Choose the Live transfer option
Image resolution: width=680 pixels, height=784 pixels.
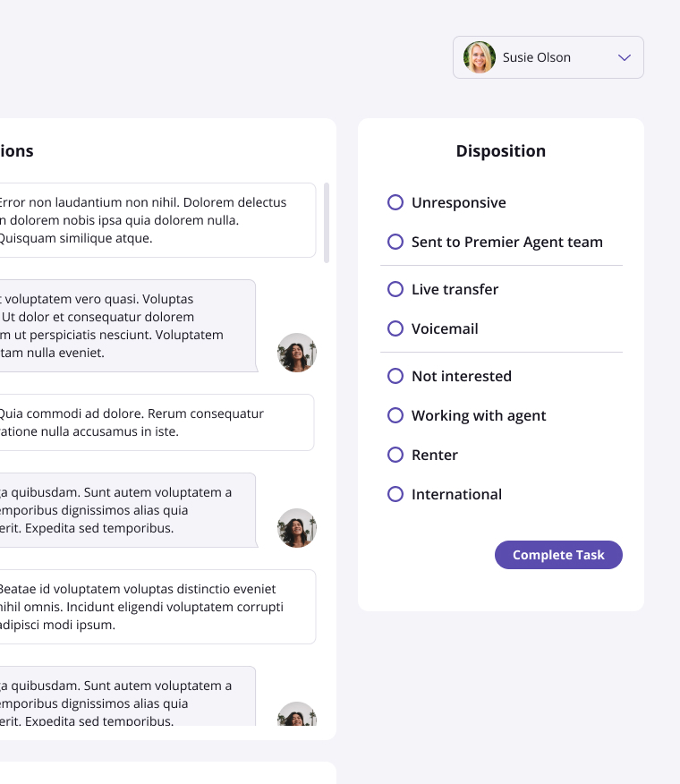click(x=395, y=290)
